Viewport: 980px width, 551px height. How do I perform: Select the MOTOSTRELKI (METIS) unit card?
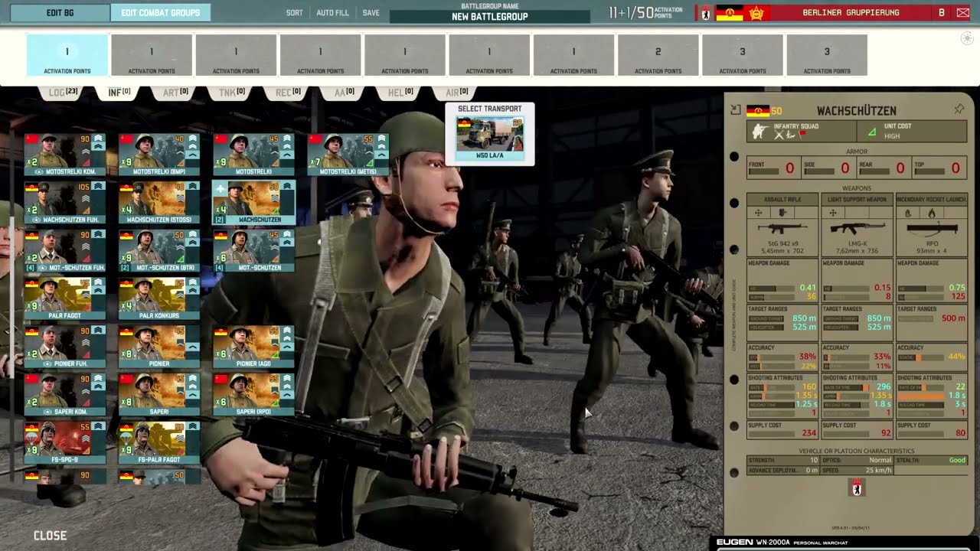click(x=348, y=155)
